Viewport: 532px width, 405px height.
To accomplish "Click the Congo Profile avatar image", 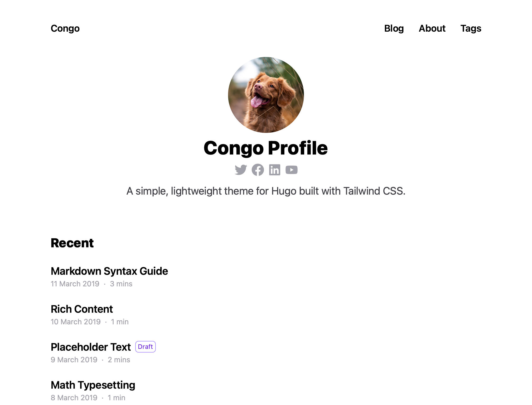I will tap(266, 95).
